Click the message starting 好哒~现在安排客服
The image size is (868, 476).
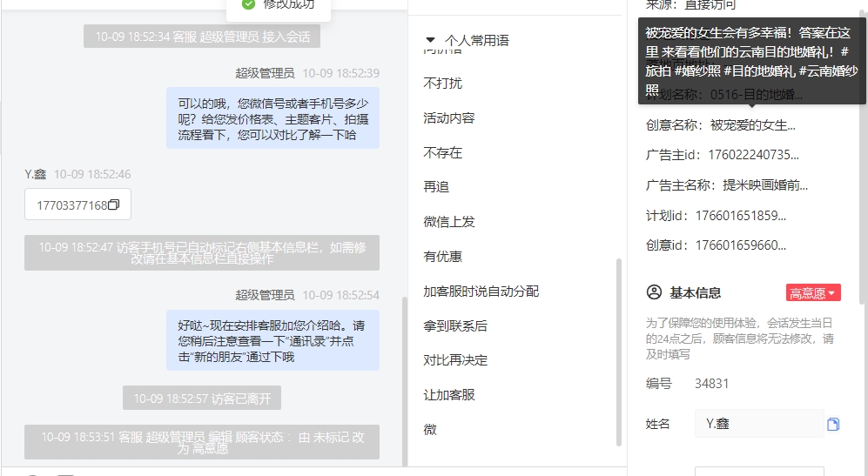pyautogui.click(x=273, y=340)
